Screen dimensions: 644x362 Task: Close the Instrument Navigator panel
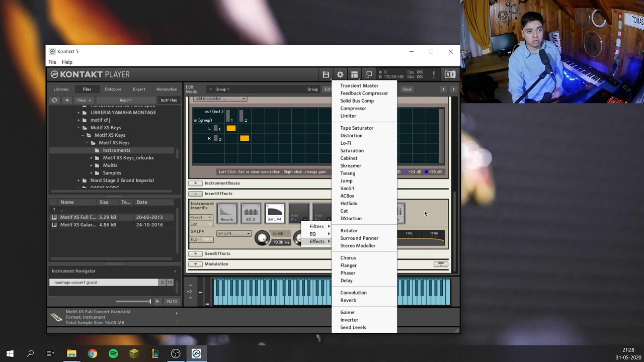(x=175, y=271)
